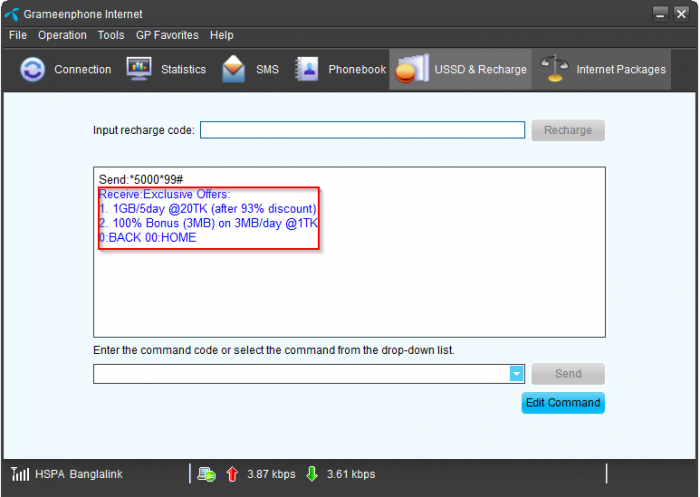This screenshot has width=700, height=497.
Task: Click the '1GB/5day @20TK' offer line
Action: (208, 209)
